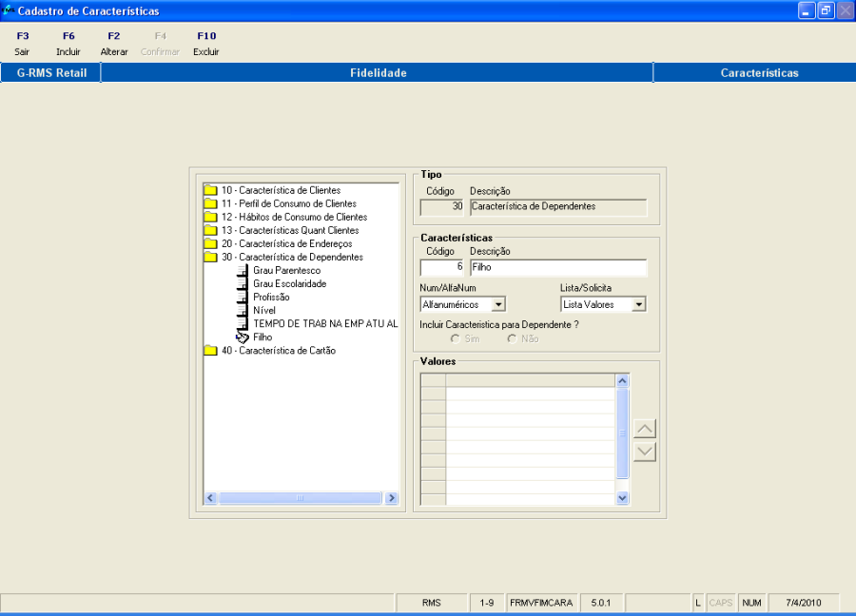856x616 pixels.
Task: Select 11 - Perfil de Consumo de Clientes label
Action: tap(289, 203)
